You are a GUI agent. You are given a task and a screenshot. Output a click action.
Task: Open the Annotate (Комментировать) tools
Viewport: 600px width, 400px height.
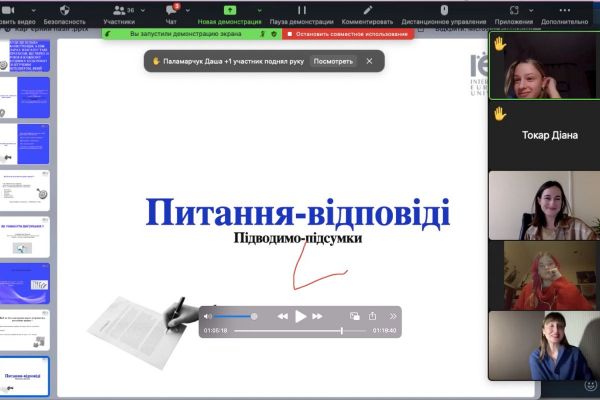[367, 12]
